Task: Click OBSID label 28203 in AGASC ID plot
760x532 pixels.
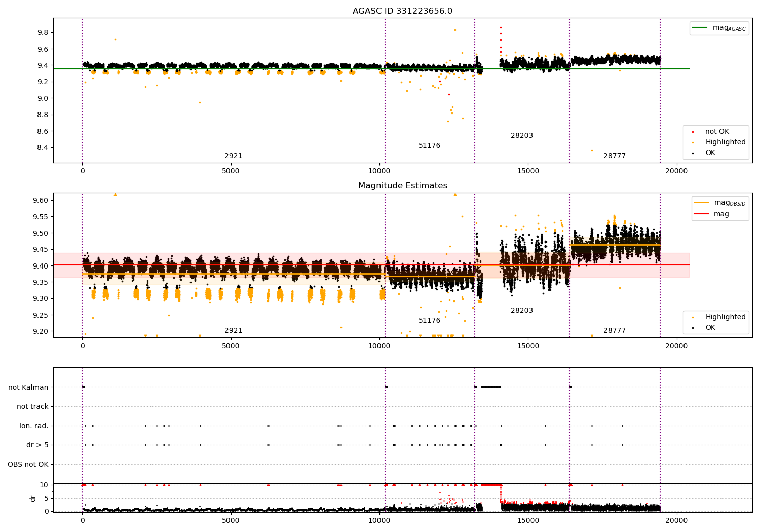Action: pos(522,136)
